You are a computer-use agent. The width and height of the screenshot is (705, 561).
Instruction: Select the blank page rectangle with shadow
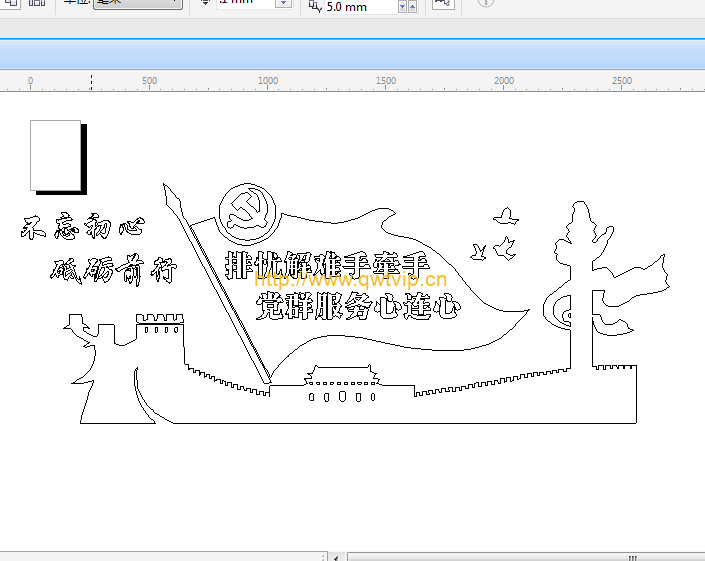pyautogui.click(x=58, y=157)
